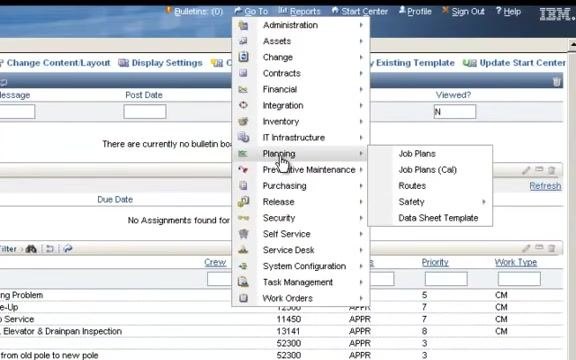Sort by the Crew column
Image resolution: width=576 pixels, height=360 pixels.
click(215, 262)
